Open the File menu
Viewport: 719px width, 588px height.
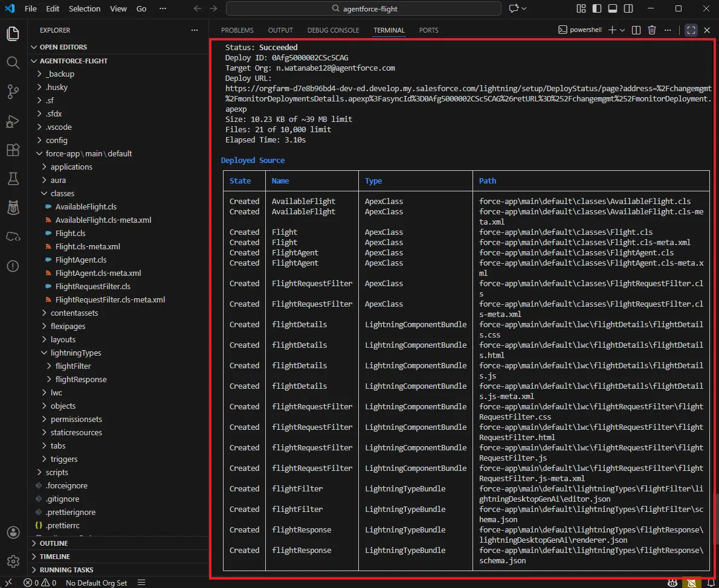[30, 8]
